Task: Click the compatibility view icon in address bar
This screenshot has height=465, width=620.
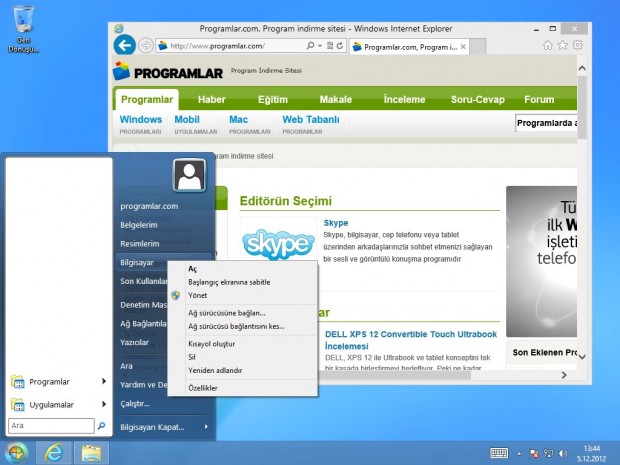Action: pos(330,46)
